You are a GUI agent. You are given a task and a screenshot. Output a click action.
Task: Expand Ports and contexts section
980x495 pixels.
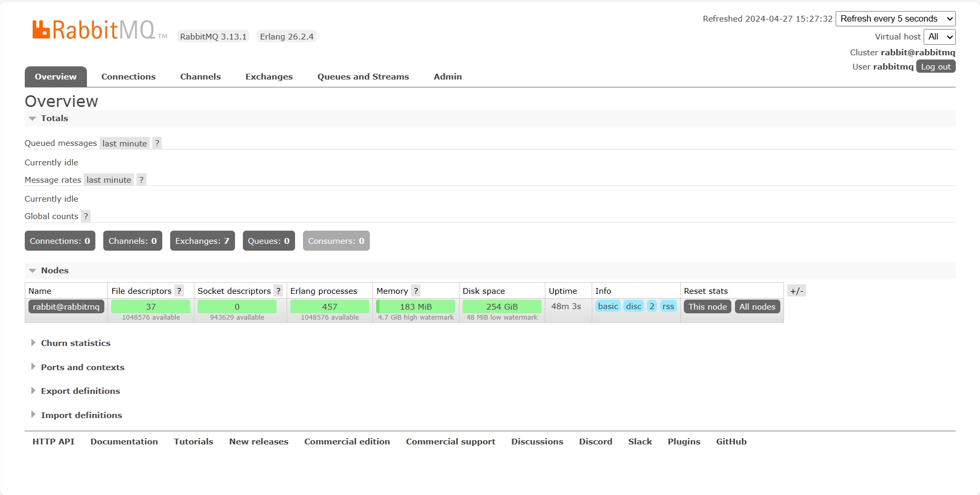pos(82,368)
